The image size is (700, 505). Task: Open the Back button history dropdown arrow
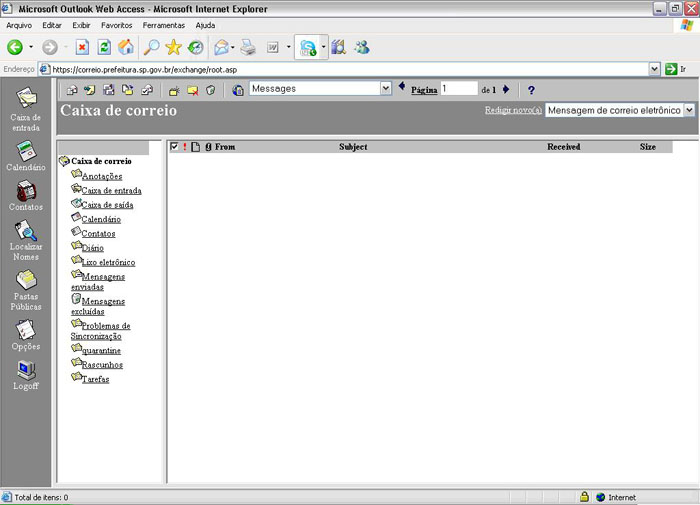coord(31,47)
